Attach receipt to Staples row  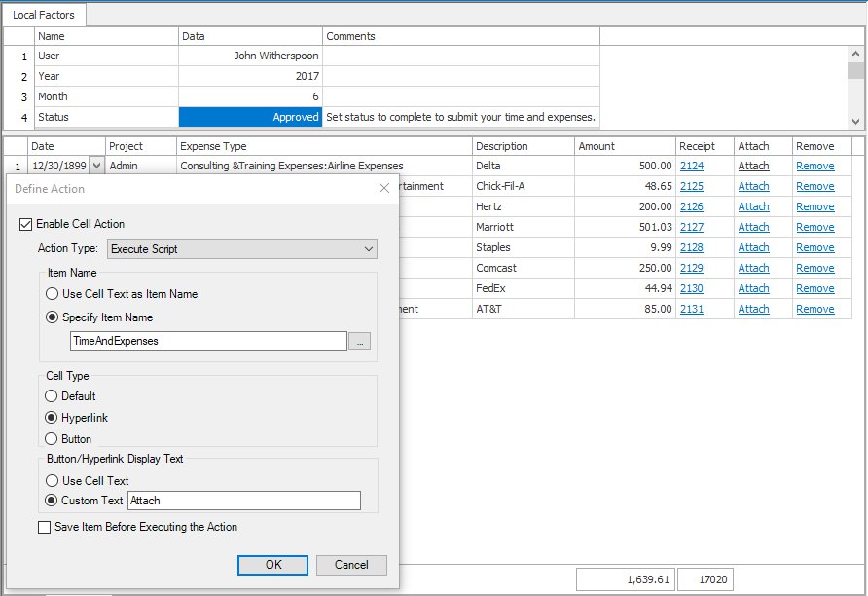click(x=753, y=247)
